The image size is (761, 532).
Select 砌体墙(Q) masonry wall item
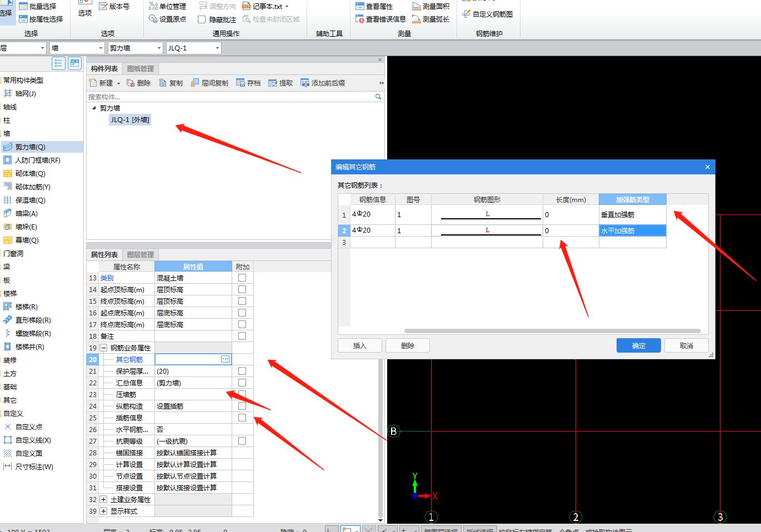pos(24,173)
